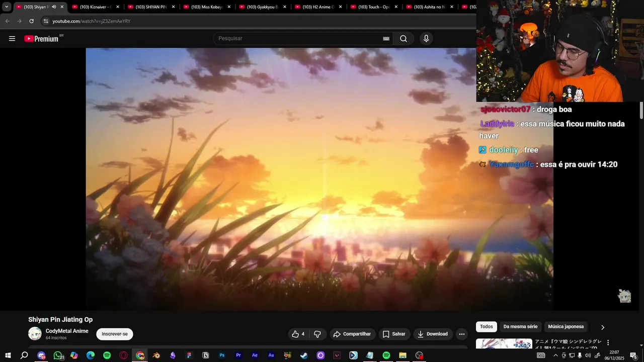
Task: Switch to the Ashita no browser tab
Action: [429, 7]
